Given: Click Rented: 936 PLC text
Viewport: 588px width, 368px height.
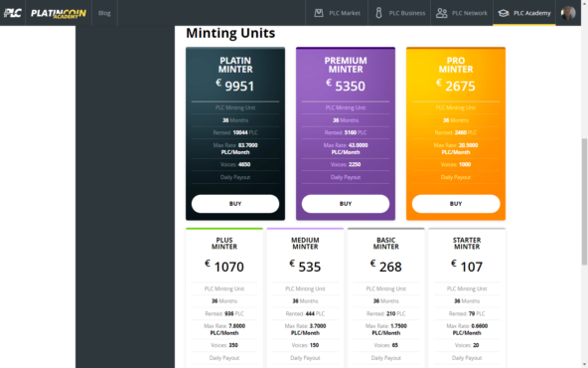Looking at the screenshot, I should pos(224,313).
